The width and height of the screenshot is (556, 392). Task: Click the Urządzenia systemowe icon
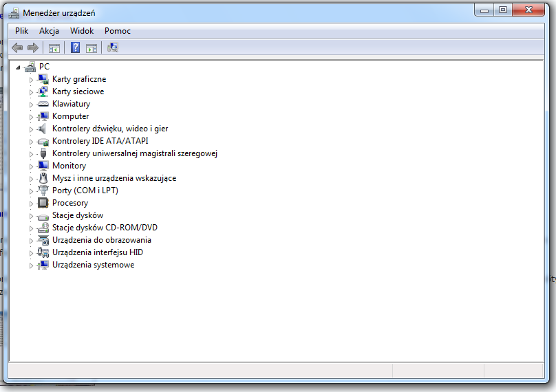pos(43,265)
